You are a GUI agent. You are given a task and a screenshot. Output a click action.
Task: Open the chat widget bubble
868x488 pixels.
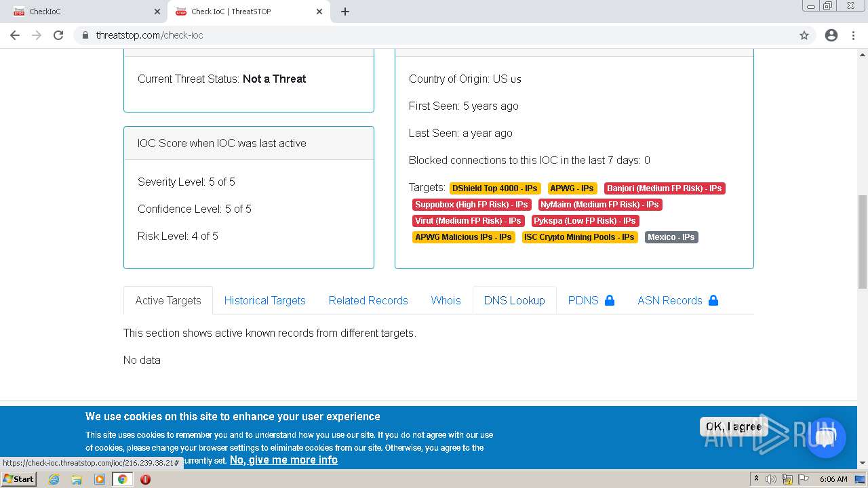[x=825, y=438]
